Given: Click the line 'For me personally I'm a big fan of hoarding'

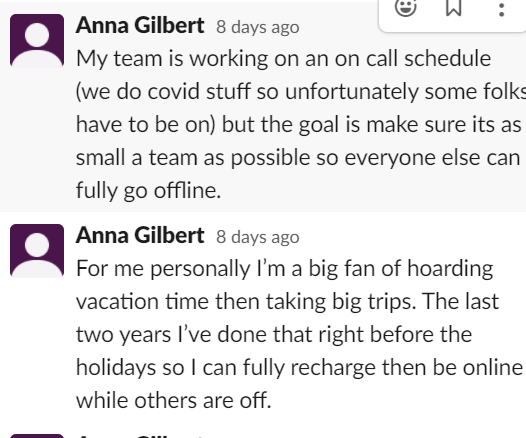Looking at the screenshot, I should pos(284,269).
